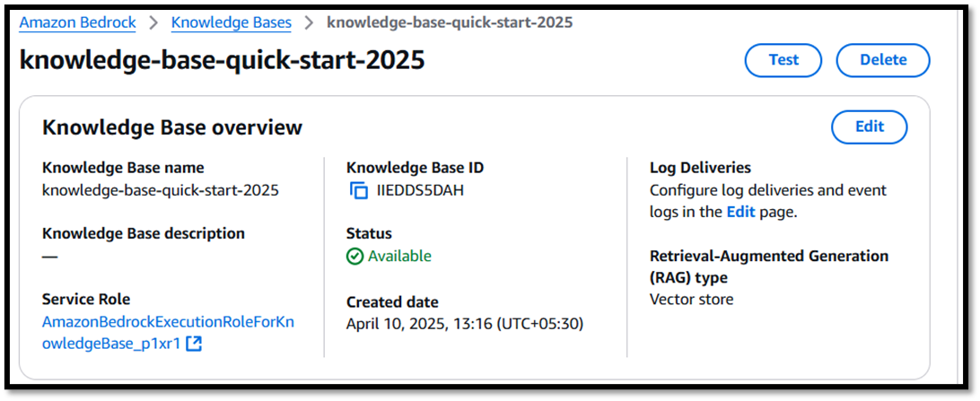Click the page heading knowledge-base-quick-start-2025
Image resolution: width=980 pixels, height=401 pixels.
click(x=223, y=61)
